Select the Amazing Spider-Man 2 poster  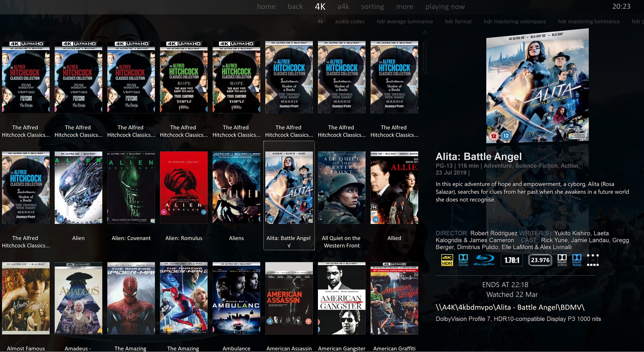pos(184,298)
